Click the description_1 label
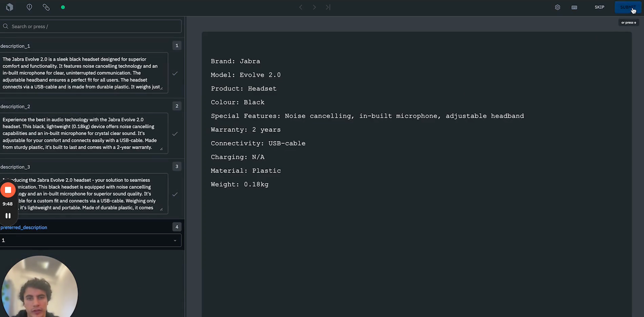 pyautogui.click(x=15, y=46)
